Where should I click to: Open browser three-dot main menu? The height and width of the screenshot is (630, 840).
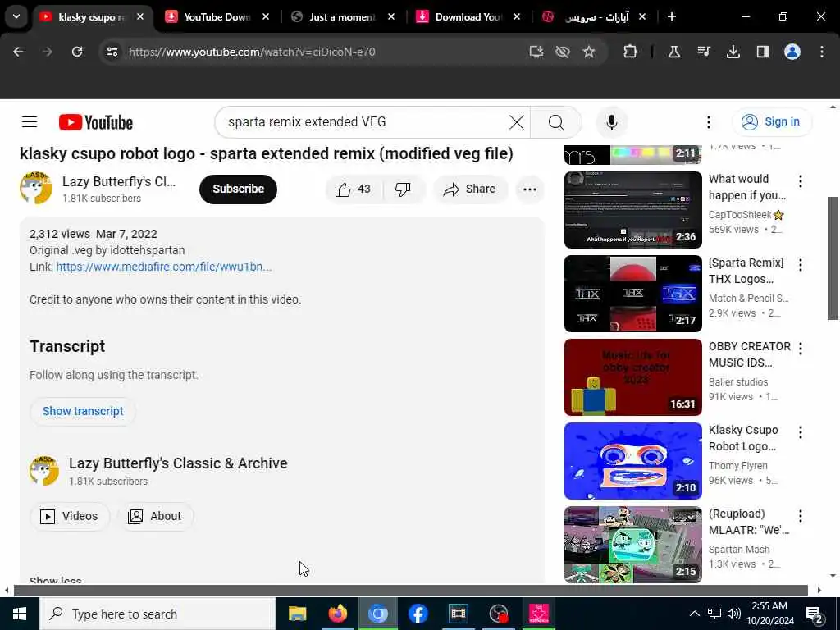822,52
